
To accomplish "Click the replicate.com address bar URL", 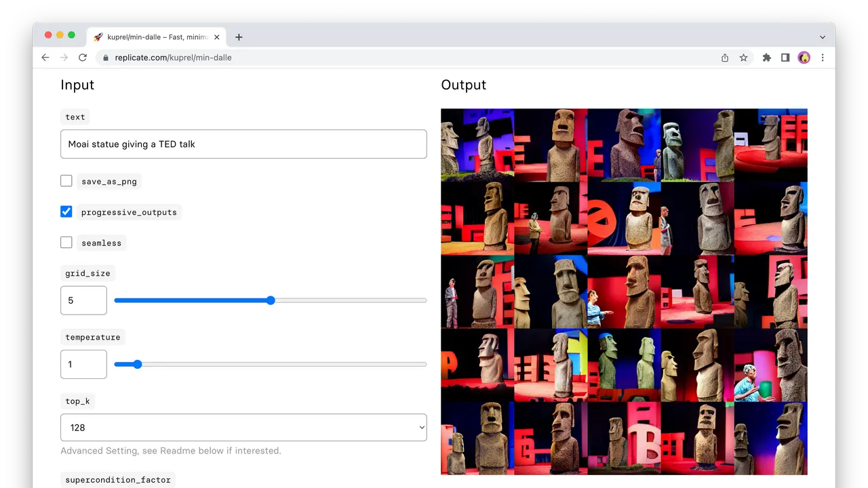I will tap(173, 58).
